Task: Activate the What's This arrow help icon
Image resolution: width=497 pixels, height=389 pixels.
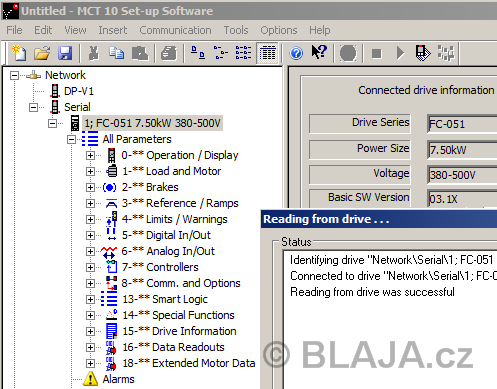Action: tap(319, 52)
